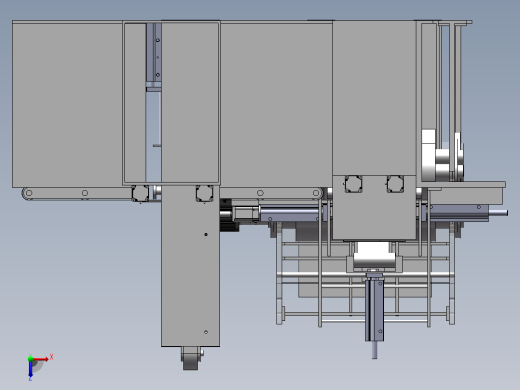This screenshot has height=390, width=520.
Task: Select the stepper motor flange atop the vertical column
Action: click(204, 193)
